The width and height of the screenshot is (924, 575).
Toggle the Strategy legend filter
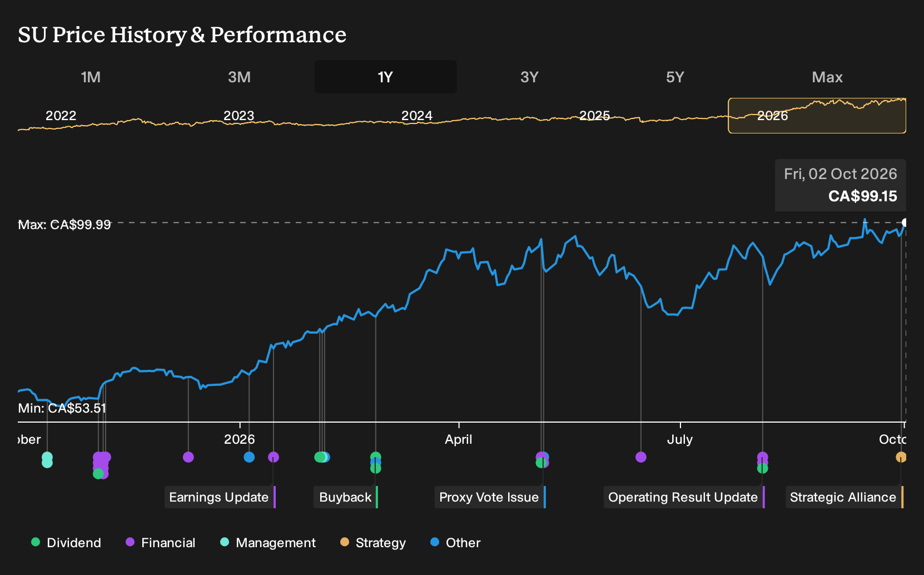click(x=373, y=543)
